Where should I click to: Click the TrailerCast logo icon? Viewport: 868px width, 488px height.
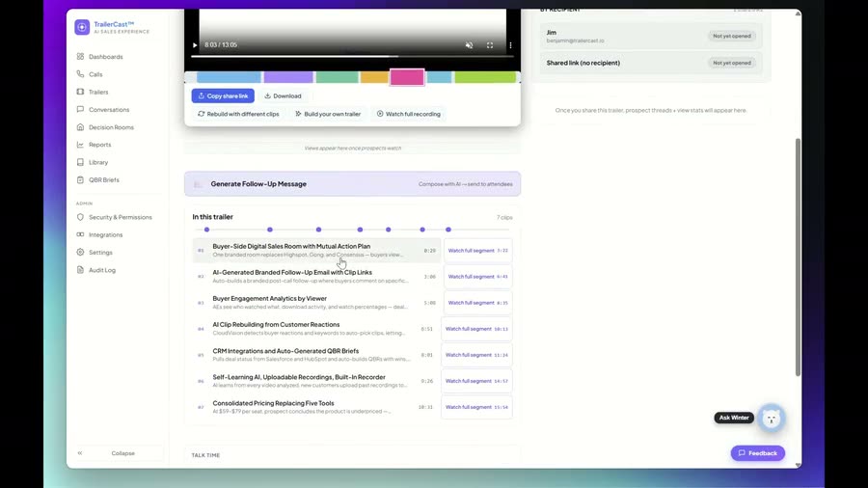click(x=82, y=27)
